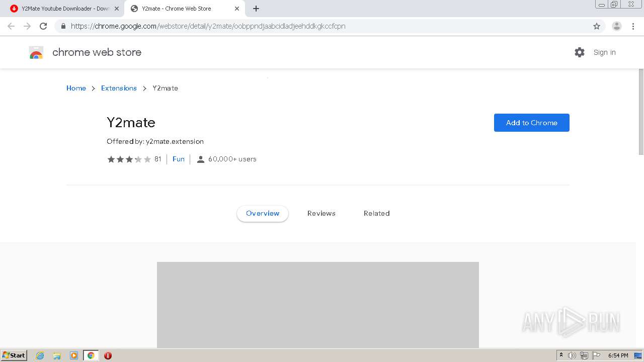Image resolution: width=644 pixels, height=362 pixels.
Task: Open Windows Explorer folder on taskbar
Action: coord(57,355)
